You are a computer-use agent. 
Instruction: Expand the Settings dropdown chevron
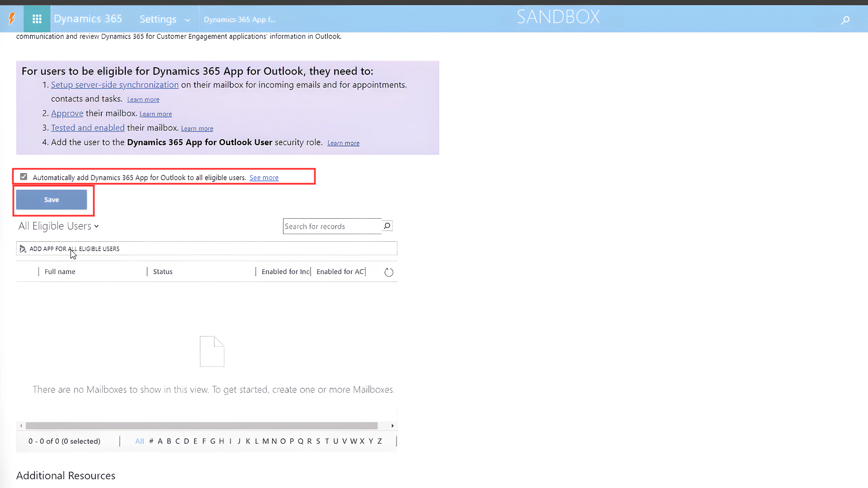188,20
